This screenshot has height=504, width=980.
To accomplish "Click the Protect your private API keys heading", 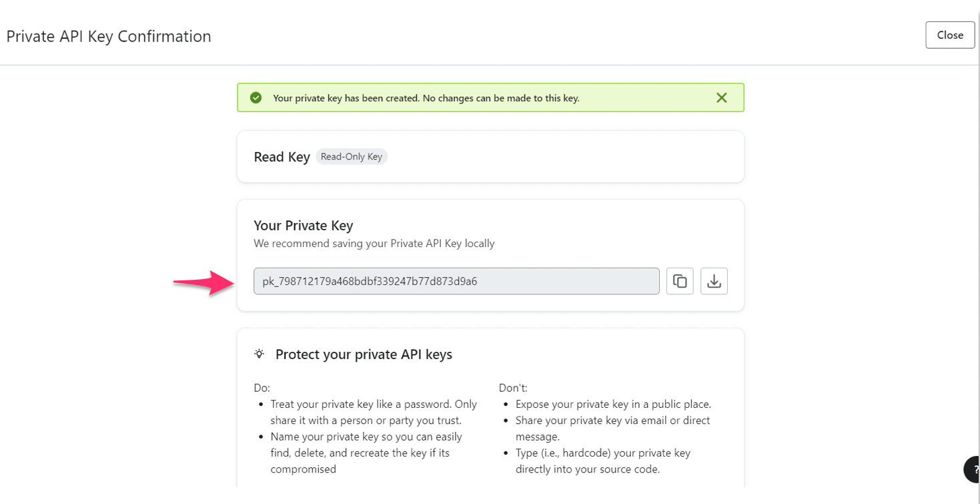I will [x=364, y=354].
